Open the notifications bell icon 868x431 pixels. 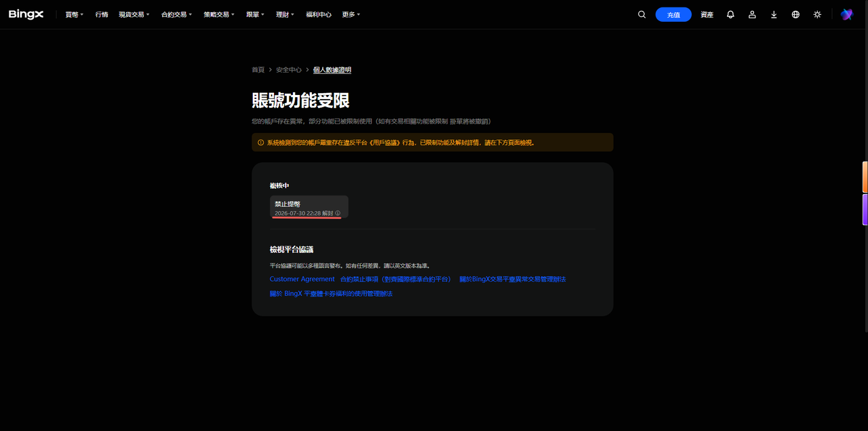coord(730,14)
